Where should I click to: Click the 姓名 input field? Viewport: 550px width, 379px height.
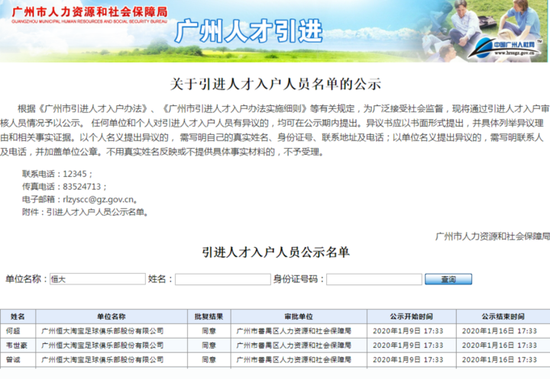pos(223,279)
